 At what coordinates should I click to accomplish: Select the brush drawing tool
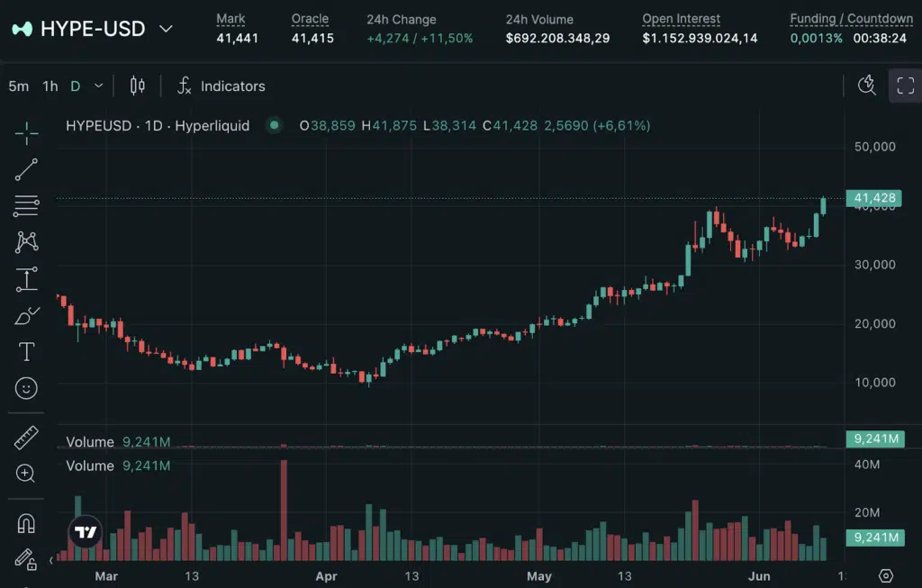tap(26, 316)
